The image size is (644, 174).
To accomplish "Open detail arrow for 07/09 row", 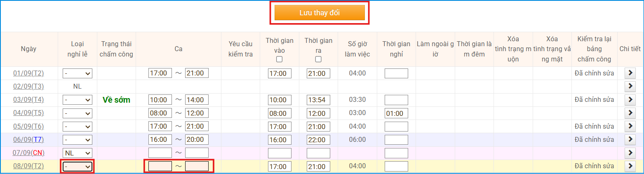I will (630, 153).
